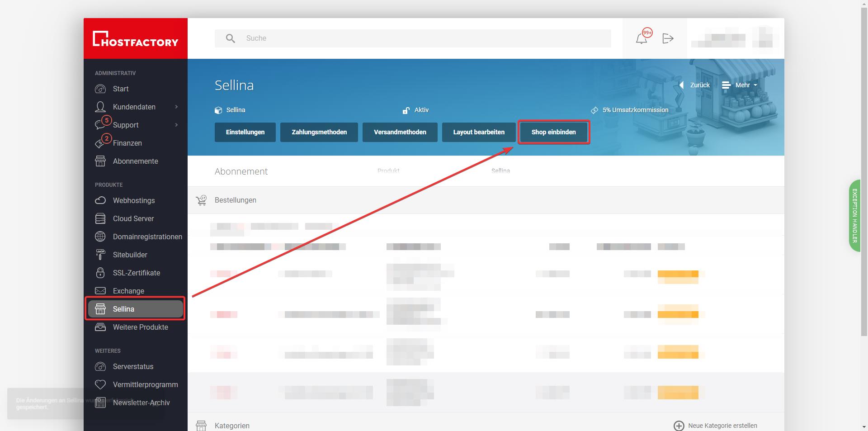Click the Sitebuilder paint roller icon
This screenshot has width=868, height=431.
click(x=100, y=255)
